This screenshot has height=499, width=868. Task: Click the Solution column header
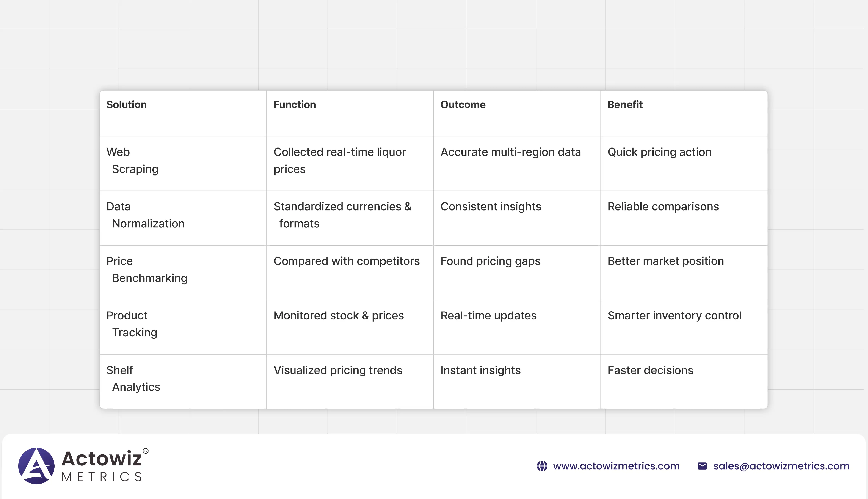[x=126, y=105]
